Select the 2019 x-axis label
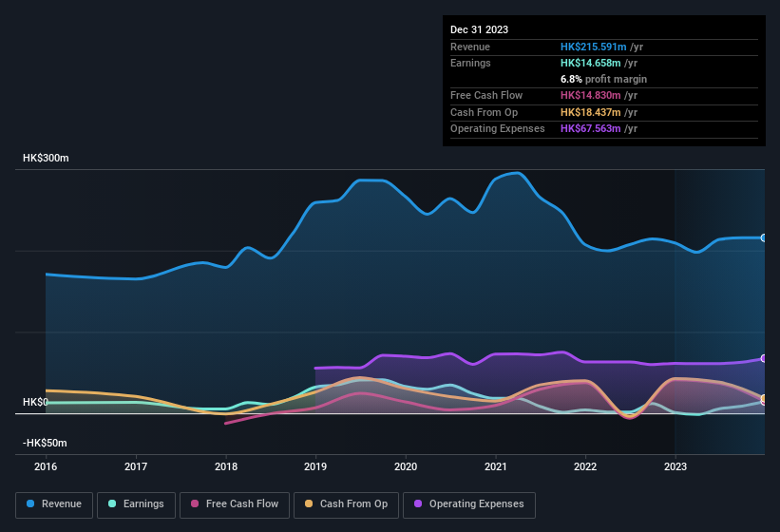 (315, 466)
